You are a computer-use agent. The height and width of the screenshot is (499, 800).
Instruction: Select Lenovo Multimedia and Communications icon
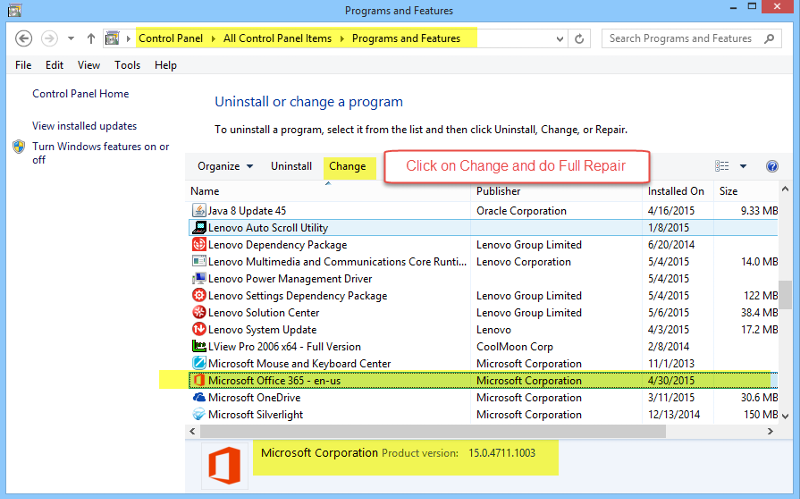(199, 261)
